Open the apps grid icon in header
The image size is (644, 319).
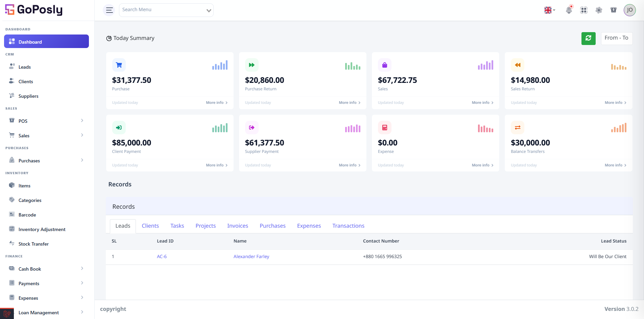point(584,10)
